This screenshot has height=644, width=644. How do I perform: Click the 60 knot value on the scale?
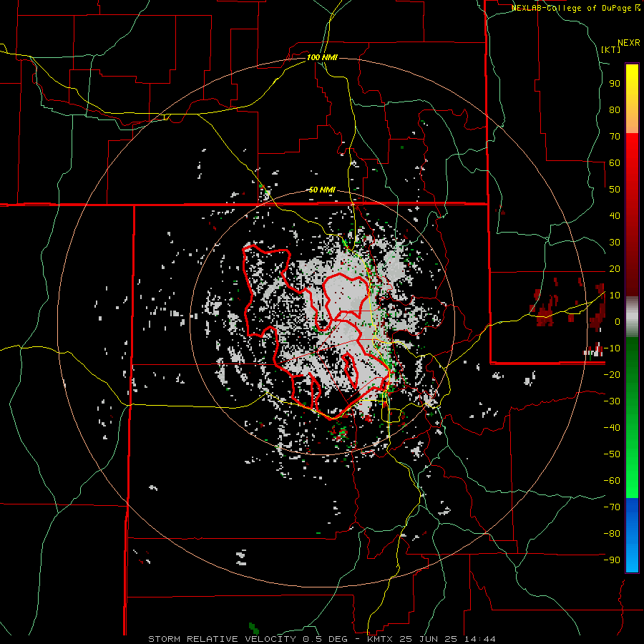tap(615, 162)
